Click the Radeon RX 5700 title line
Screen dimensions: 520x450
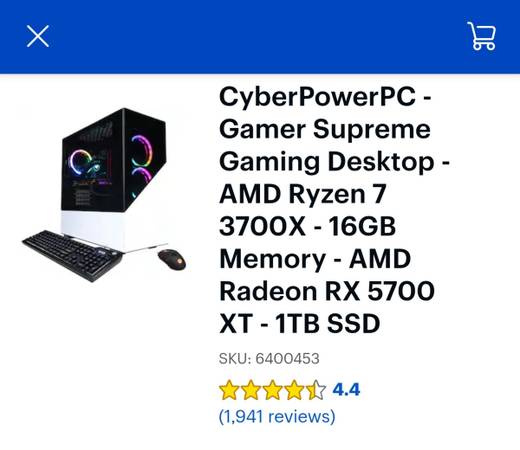coord(327,291)
